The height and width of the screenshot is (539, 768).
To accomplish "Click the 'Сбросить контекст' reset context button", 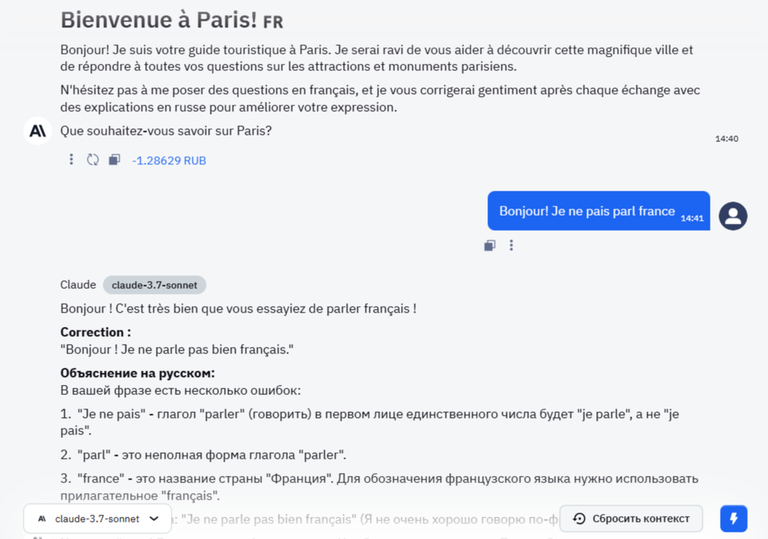I will [x=631, y=518].
